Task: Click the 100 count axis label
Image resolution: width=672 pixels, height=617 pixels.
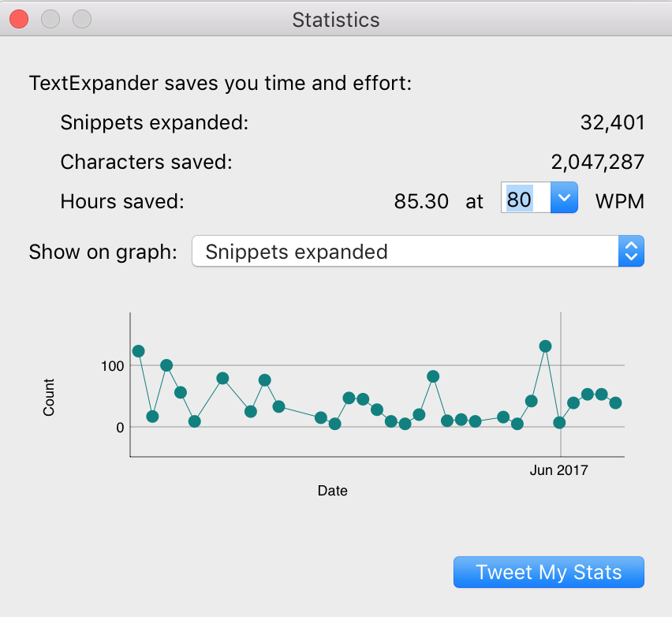Action: (x=112, y=366)
